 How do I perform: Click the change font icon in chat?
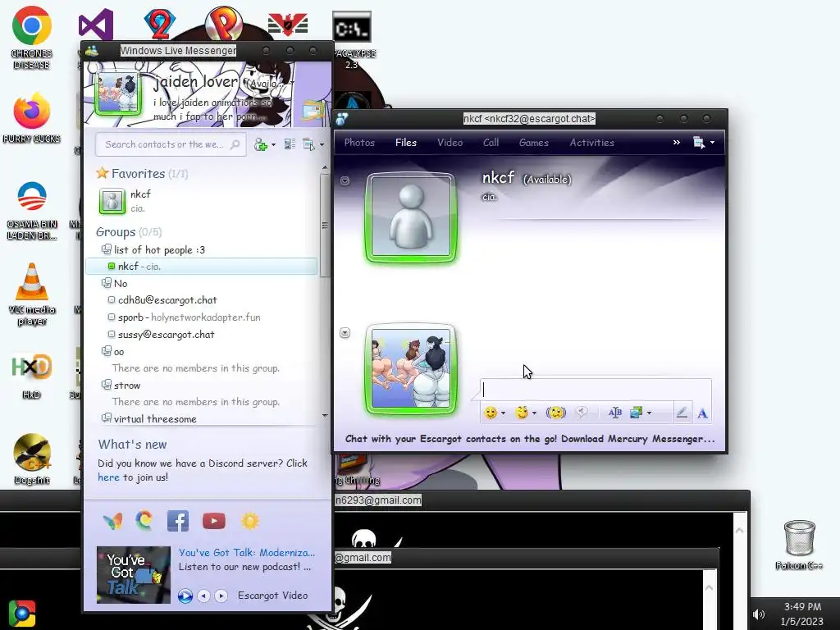(615, 413)
